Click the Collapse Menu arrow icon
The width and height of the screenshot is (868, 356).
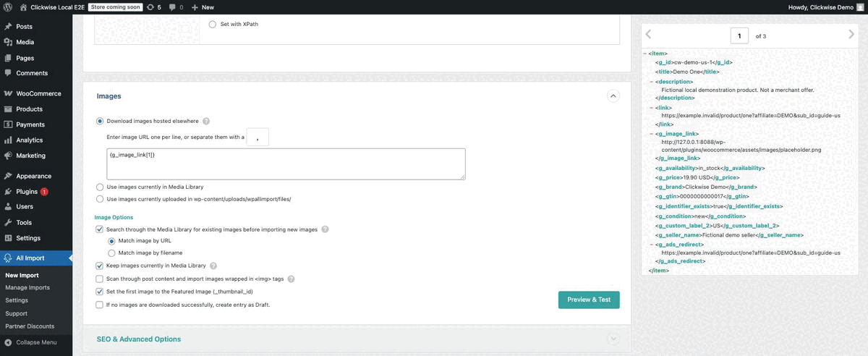(x=8, y=342)
